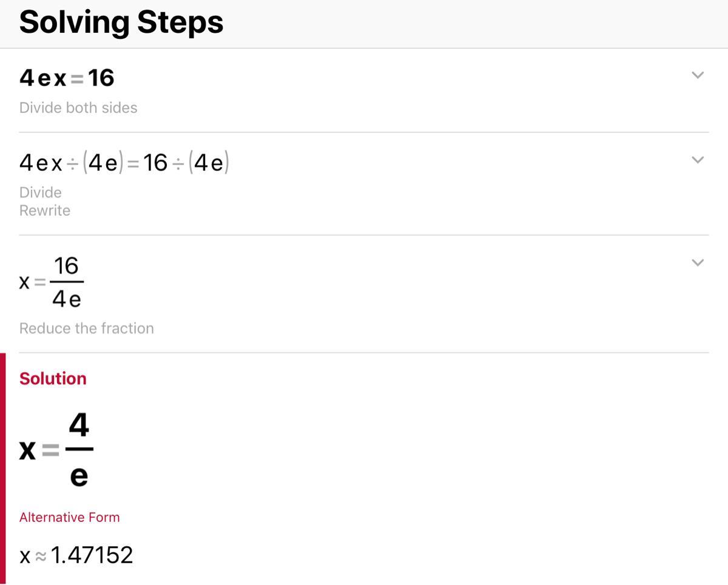Tap the "Divide both sides" hint
The height and width of the screenshot is (585, 728).
pyautogui.click(x=78, y=108)
